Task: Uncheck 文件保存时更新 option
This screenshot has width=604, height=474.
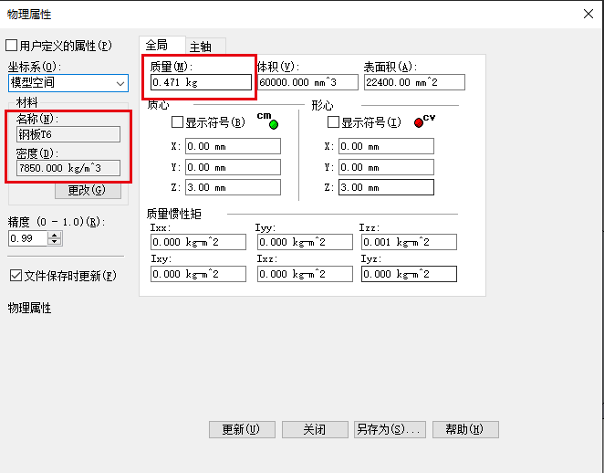Action: tap(15, 275)
